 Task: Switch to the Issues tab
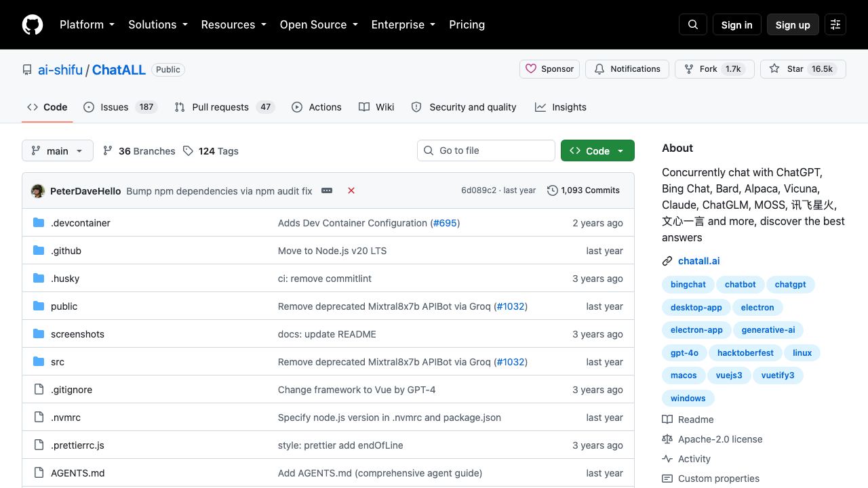120,107
